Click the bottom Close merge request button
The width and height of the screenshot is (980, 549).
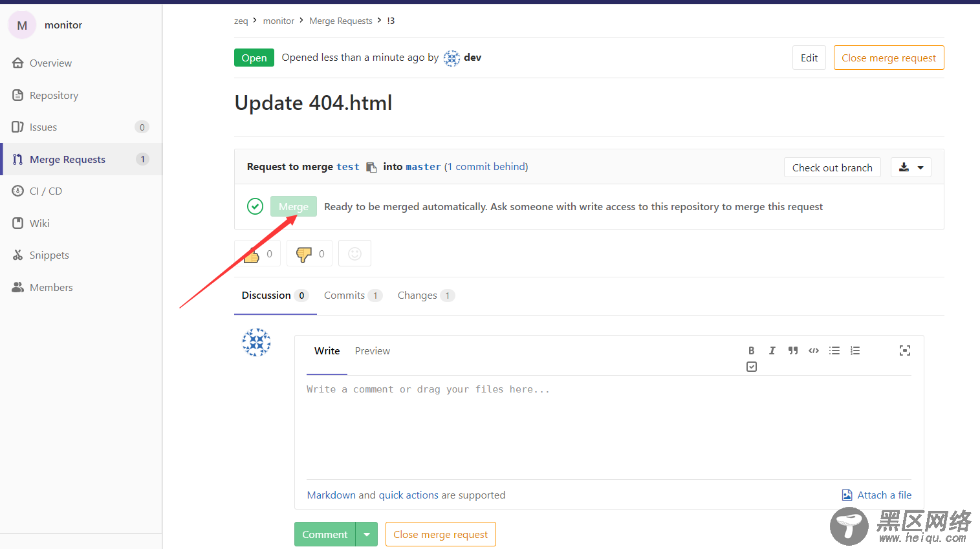tap(441, 534)
